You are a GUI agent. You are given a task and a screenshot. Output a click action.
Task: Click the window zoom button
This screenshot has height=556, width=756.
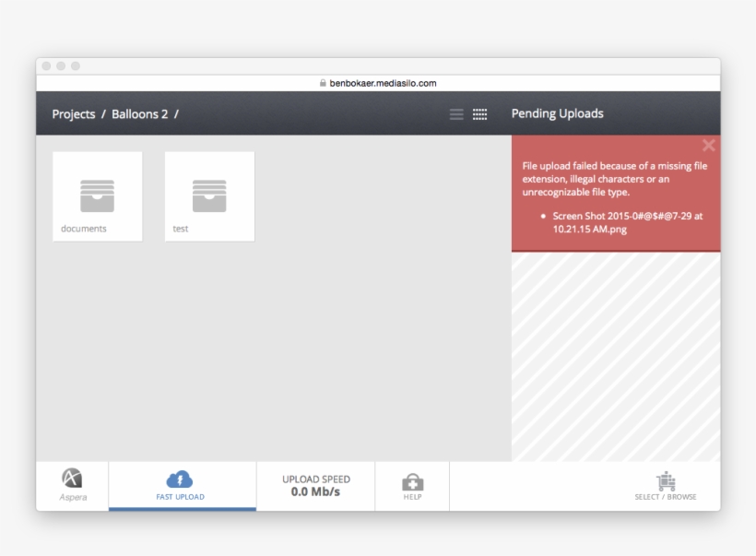pyautogui.click(x=76, y=66)
